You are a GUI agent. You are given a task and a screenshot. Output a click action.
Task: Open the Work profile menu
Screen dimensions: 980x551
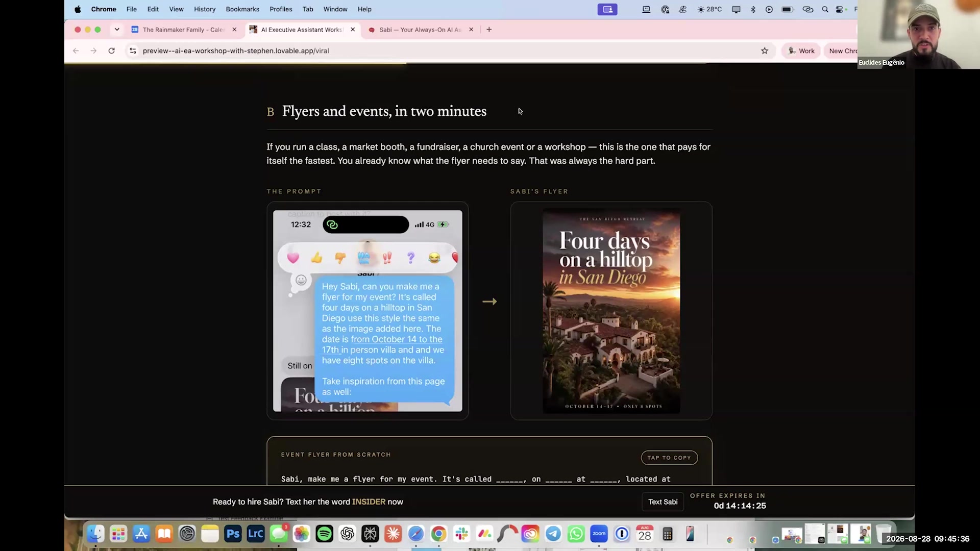(801, 51)
